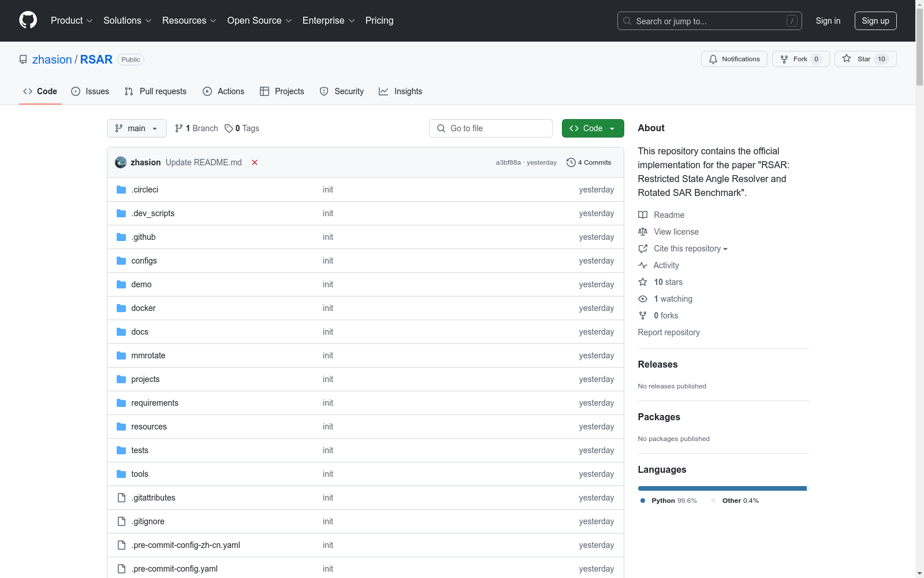
Task: Switch to the Pull requests tab
Action: tap(155, 91)
